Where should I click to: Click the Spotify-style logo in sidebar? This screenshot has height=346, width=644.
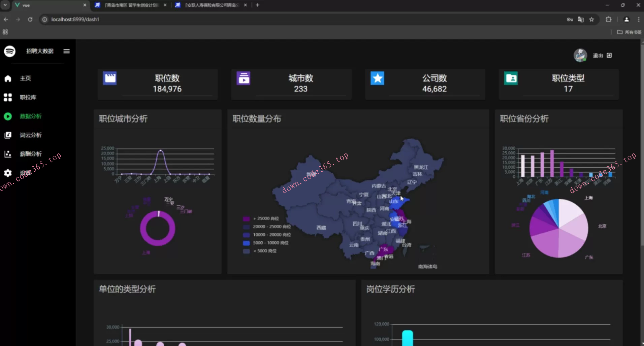(x=10, y=51)
